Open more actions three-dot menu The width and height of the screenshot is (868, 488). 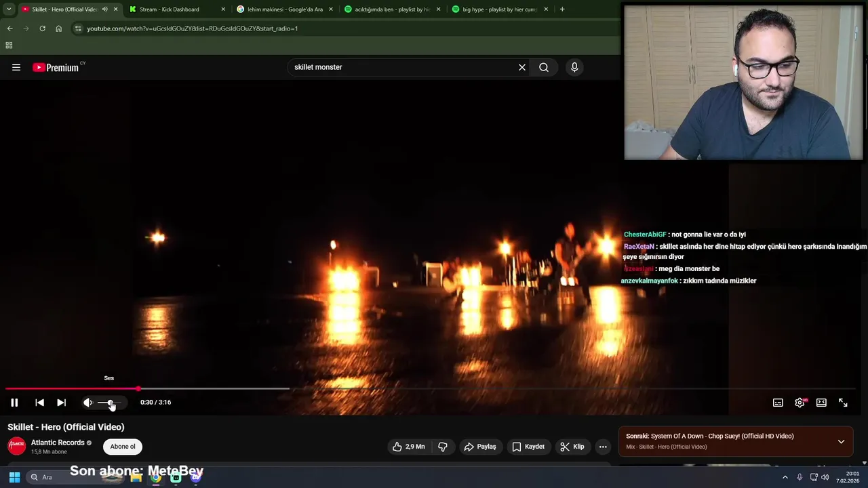[x=603, y=447]
